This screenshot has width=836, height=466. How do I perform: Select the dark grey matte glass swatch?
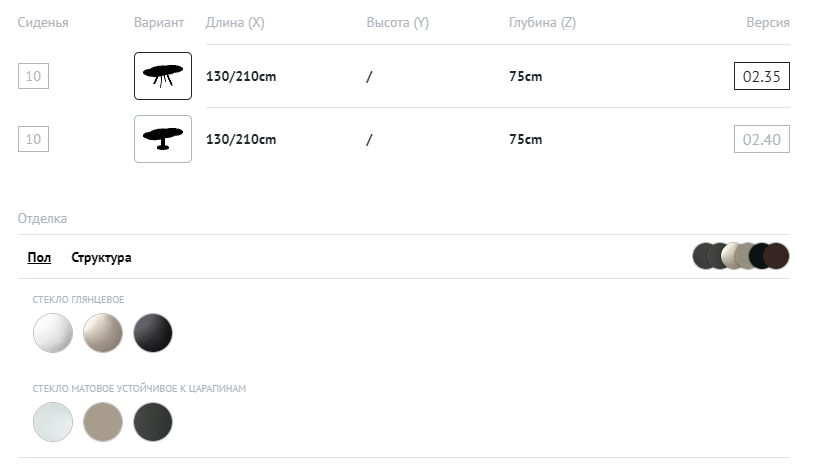[x=153, y=421]
